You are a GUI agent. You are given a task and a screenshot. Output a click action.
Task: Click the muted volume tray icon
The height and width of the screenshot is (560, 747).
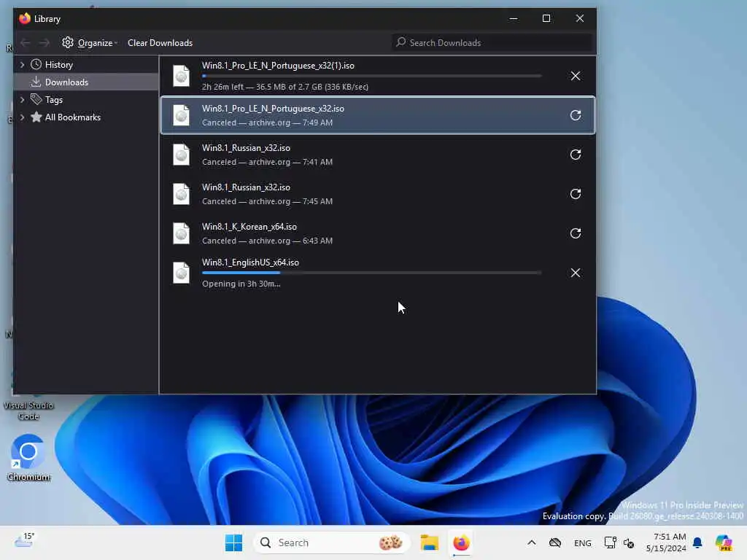point(628,543)
